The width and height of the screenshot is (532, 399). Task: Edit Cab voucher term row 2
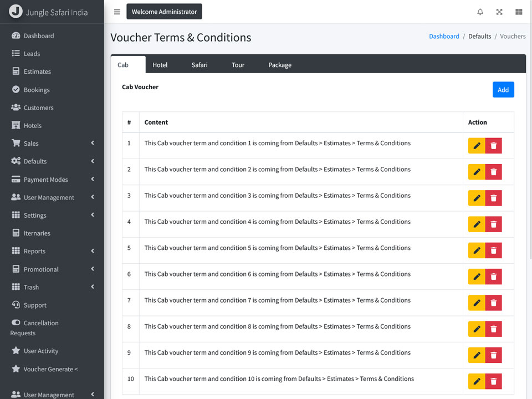pos(477,172)
